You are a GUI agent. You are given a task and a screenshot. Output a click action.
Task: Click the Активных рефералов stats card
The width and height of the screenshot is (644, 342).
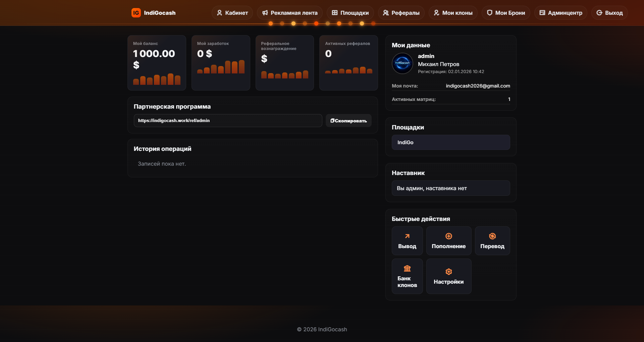(348, 63)
